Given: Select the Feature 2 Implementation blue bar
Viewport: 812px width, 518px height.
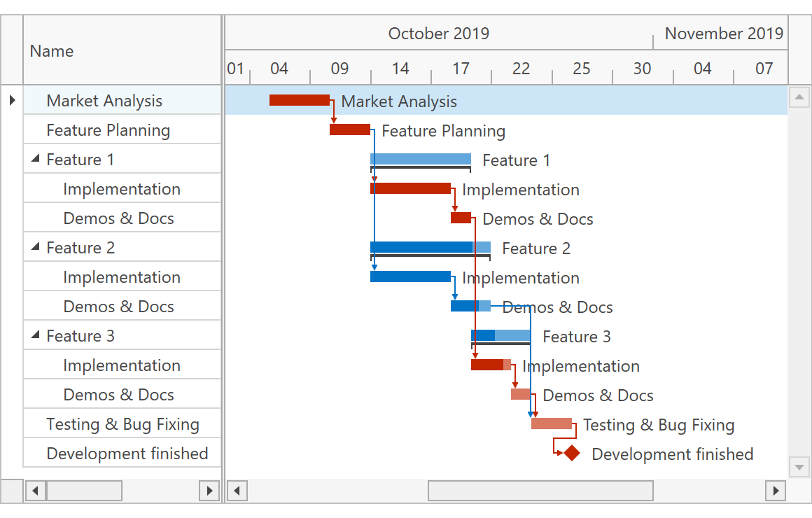Looking at the screenshot, I should point(411,276).
